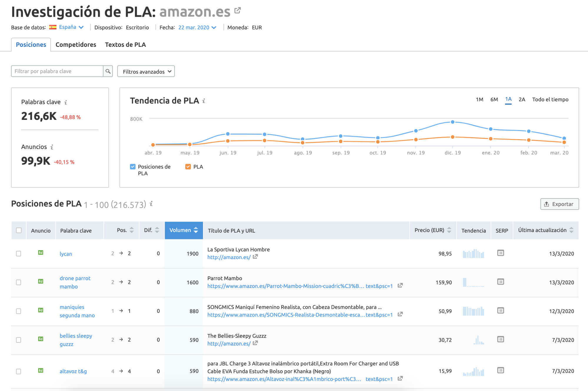Check the box for drone parrot mambo row
The height and width of the screenshot is (391, 588).
coord(19,282)
